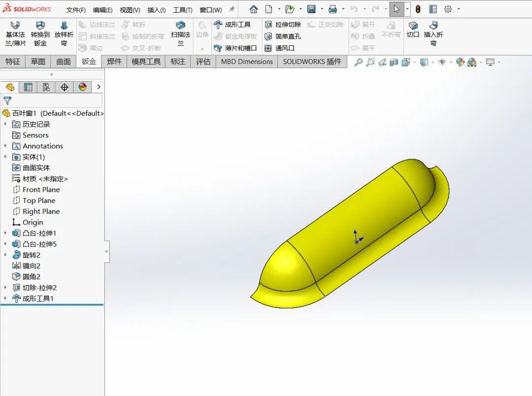Click the Home icon in title toolbar
The width and height of the screenshot is (532, 396).
pyautogui.click(x=253, y=9)
